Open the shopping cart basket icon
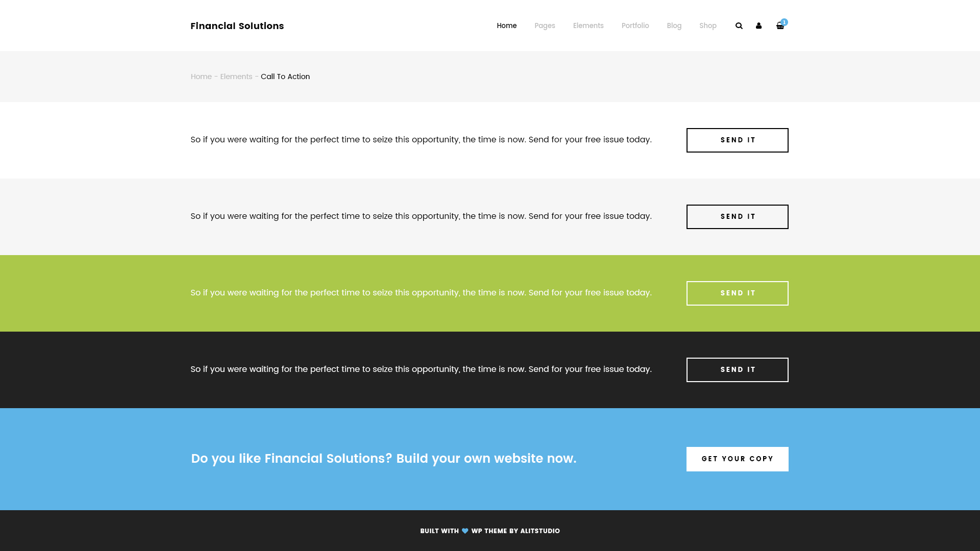Viewport: 980px width, 551px height. (779, 27)
